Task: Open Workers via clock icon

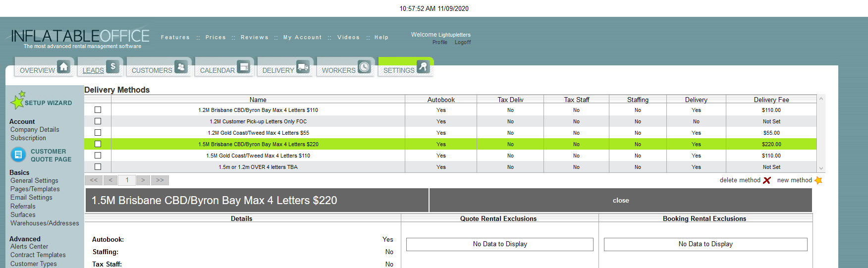Action: [364, 67]
